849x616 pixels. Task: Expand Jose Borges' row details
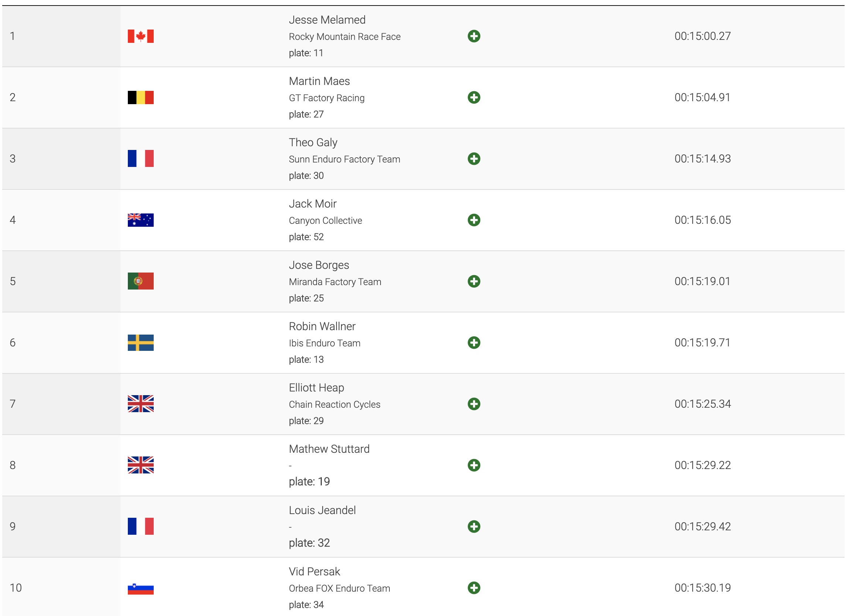tap(474, 281)
